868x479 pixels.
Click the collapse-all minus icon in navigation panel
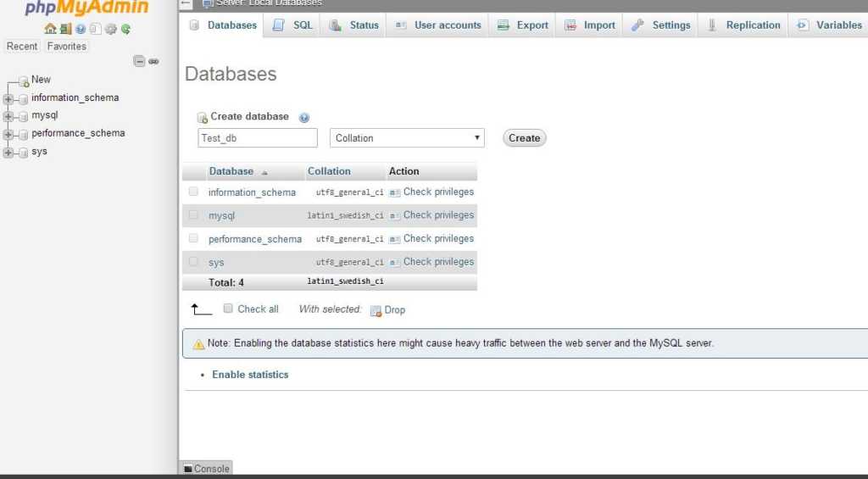tap(139, 61)
